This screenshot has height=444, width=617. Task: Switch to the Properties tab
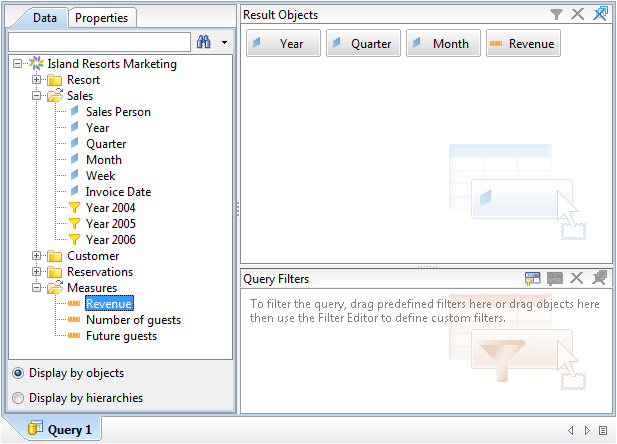pos(102,18)
